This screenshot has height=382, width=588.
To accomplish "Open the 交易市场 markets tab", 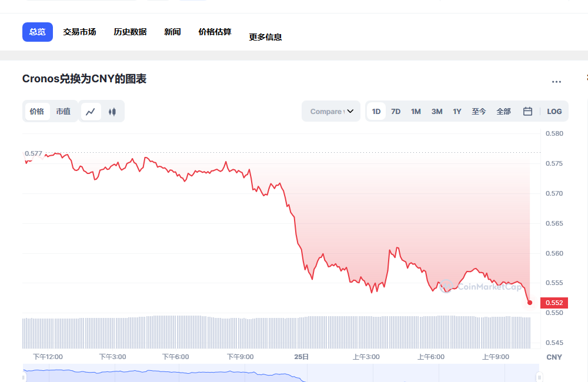I will tap(79, 32).
